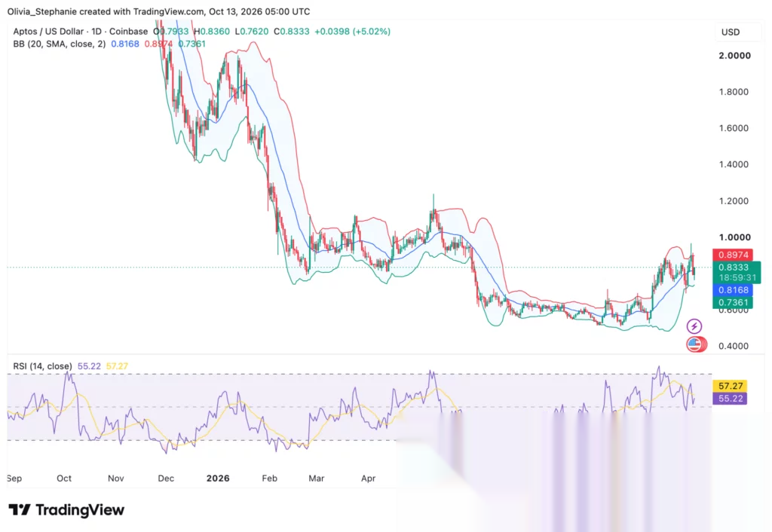Viewport: 772px width, 532px height.
Task: Click the Oct label on time axis
Action: 64,478
